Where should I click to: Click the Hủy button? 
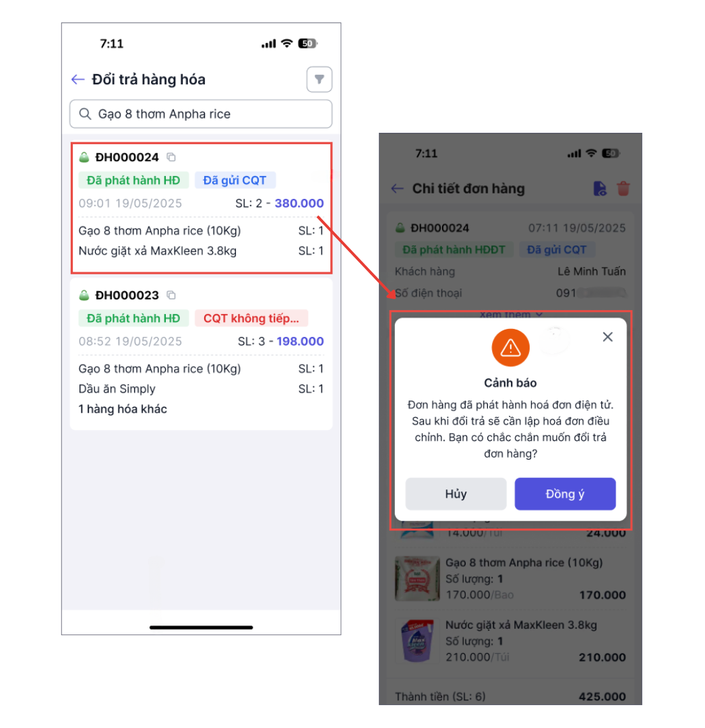tap(456, 493)
